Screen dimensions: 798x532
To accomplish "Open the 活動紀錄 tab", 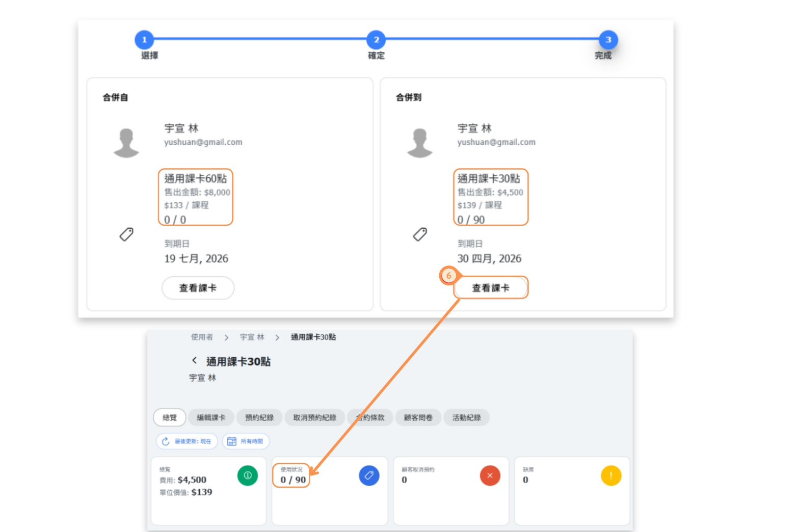I will (x=466, y=417).
